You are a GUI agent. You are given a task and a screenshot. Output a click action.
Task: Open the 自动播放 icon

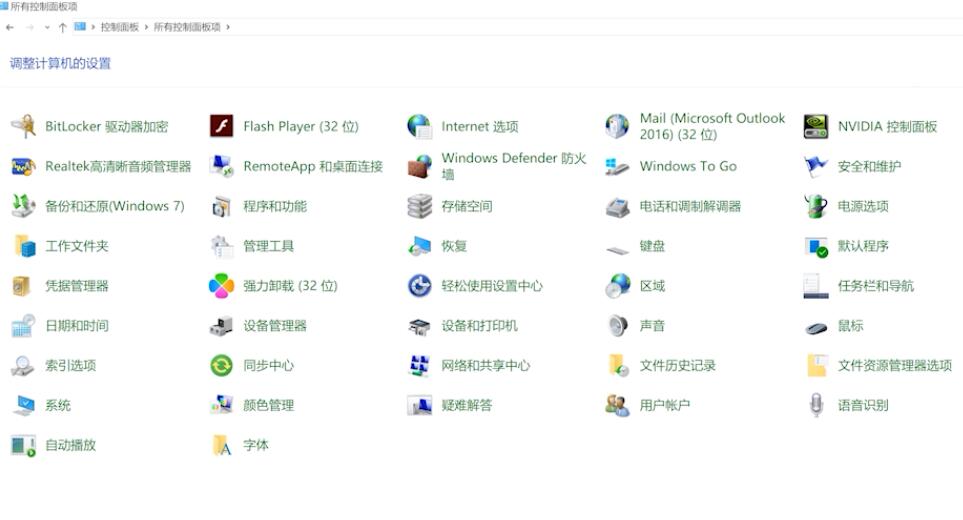(23, 446)
